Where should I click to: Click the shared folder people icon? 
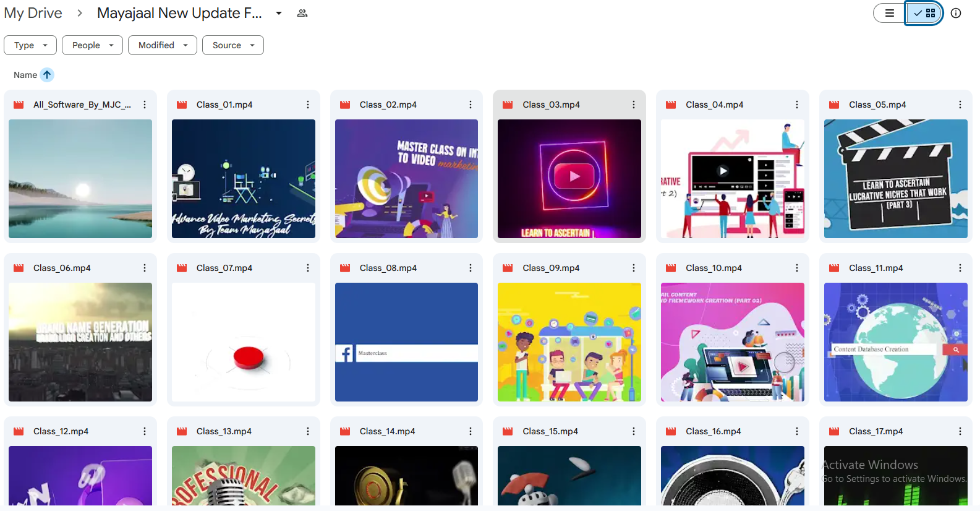pos(302,13)
